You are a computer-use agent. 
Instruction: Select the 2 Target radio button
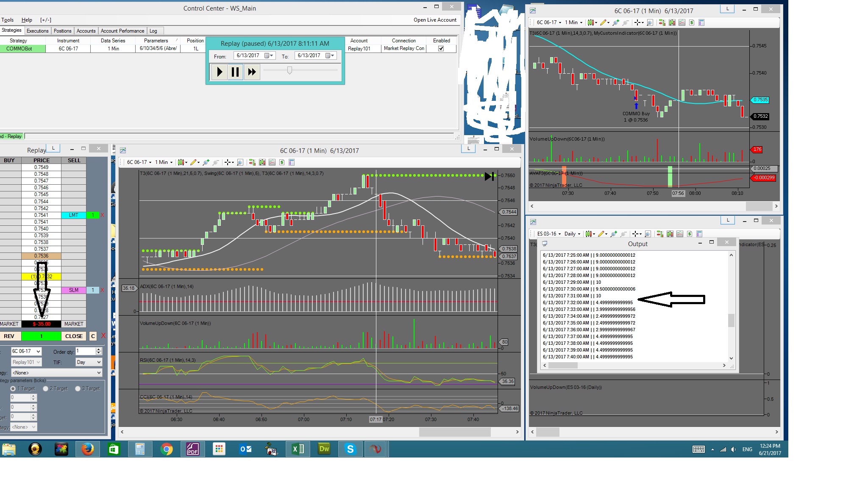coord(46,388)
